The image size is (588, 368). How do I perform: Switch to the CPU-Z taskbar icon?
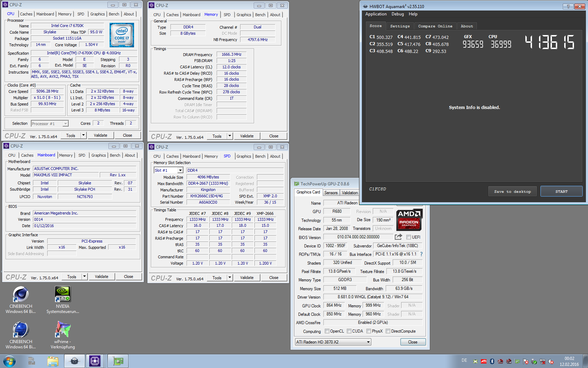(95, 361)
